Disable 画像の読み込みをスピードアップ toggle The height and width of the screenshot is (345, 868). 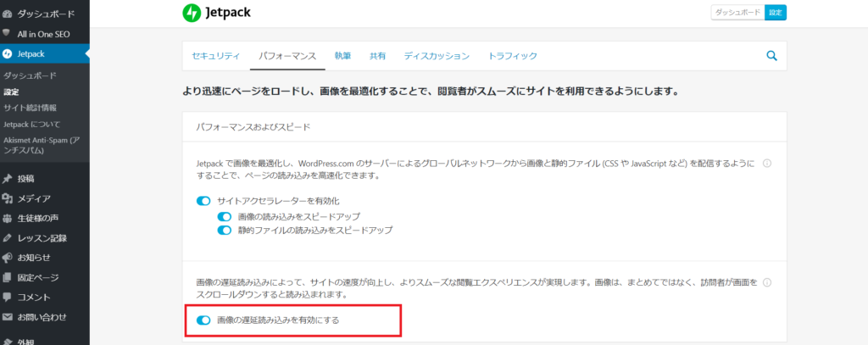[x=225, y=215]
